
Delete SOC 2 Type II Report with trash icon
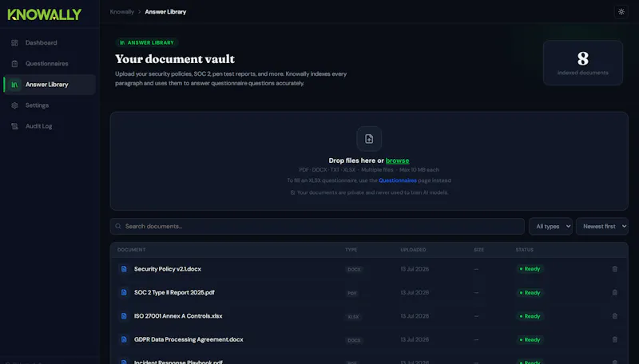(614, 293)
